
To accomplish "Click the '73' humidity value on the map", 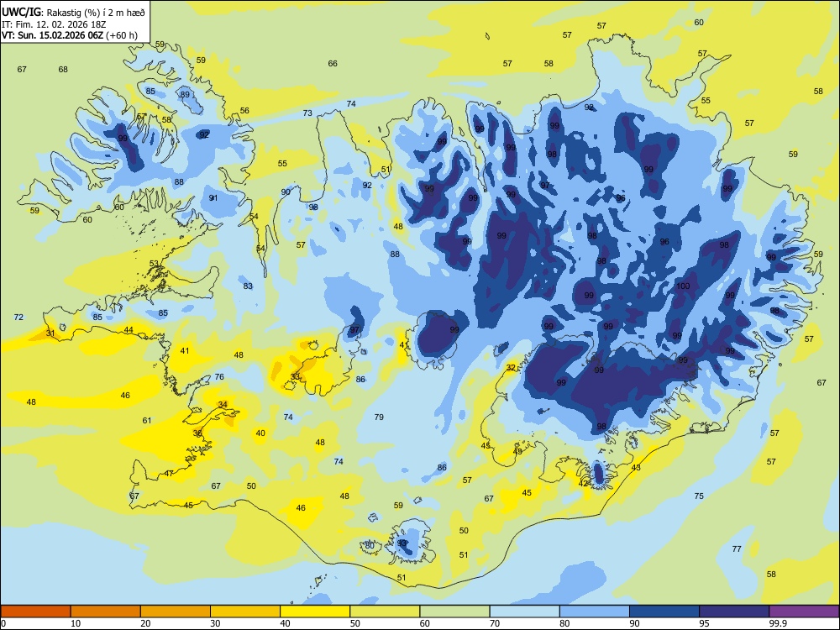I will 307,113.
